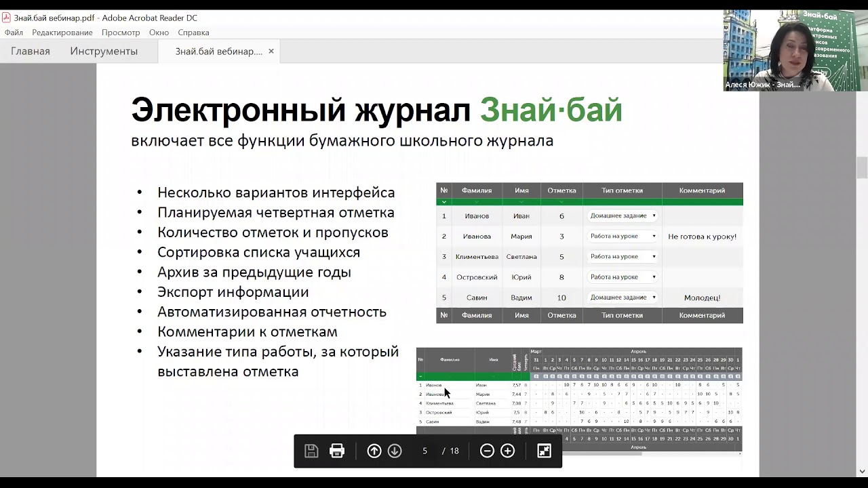
Task: Click grade 10 for Савин Вадим
Action: coord(561,298)
